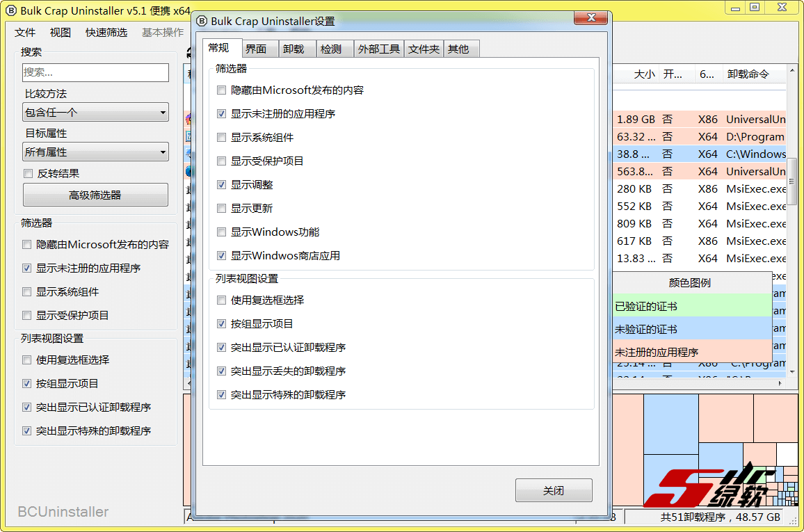Toggle the 反转结果 checkbox in the search panel
This screenshot has width=804, height=532.
[29, 174]
